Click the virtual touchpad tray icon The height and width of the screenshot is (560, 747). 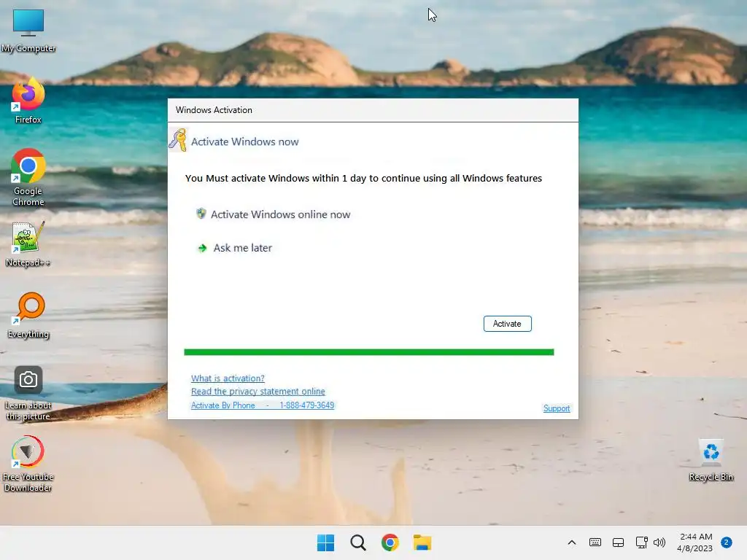[x=618, y=542]
